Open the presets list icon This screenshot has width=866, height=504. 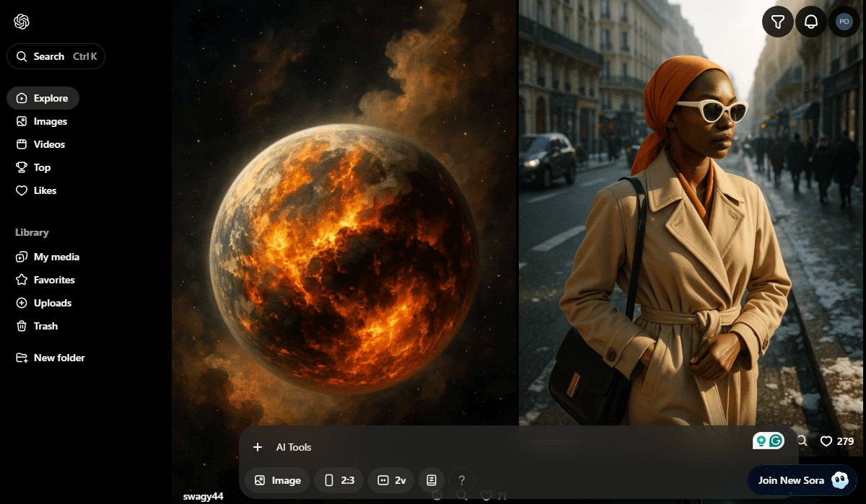tap(432, 480)
